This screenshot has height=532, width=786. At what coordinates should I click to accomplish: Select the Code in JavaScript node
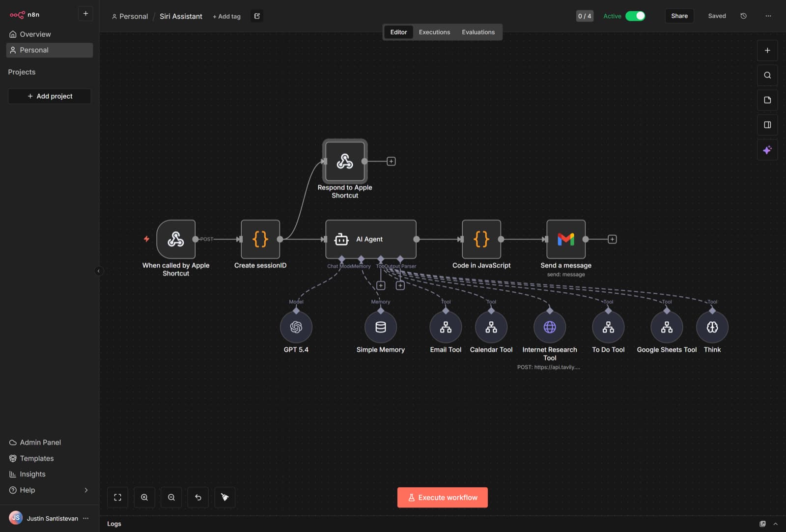pos(481,239)
